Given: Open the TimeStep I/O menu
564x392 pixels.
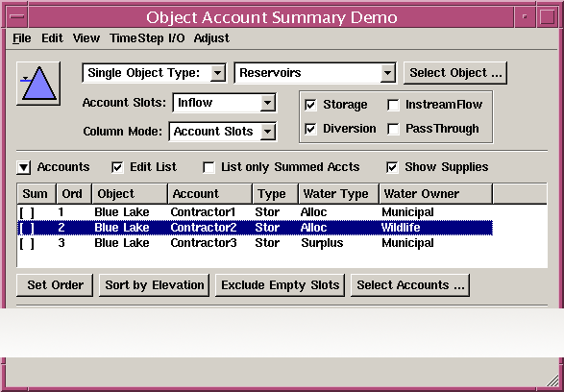Looking at the screenshot, I should click(x=147, y=38).
